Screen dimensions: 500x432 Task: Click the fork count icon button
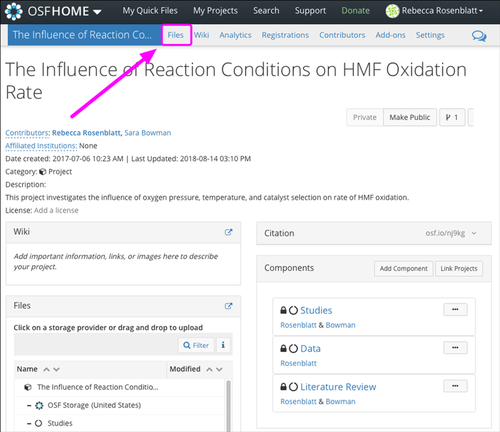pyautogui.click(x=452, y=117)
